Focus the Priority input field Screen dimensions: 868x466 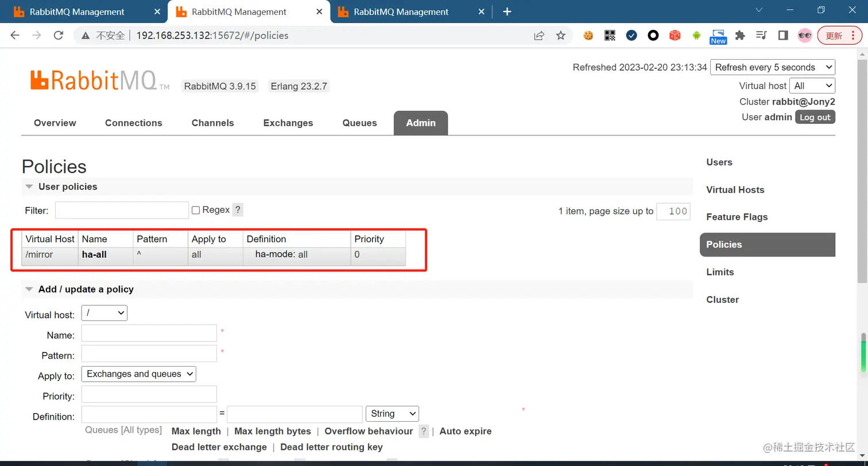pyautogui.click(x=149, y=394)
